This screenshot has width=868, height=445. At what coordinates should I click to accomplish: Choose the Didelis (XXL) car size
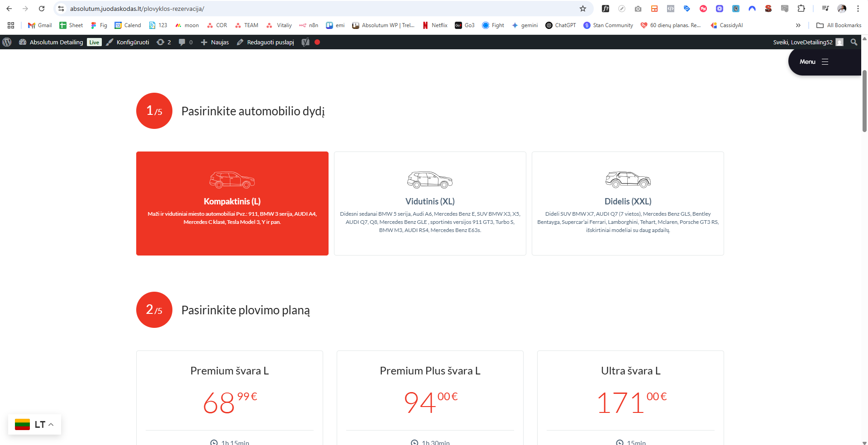pyautogui.click(x=628, y=203)
